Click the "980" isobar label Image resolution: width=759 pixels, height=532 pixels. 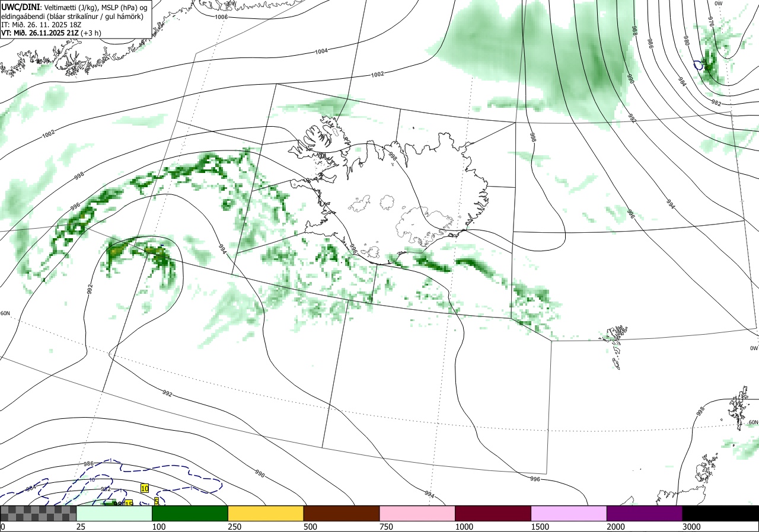point(687,42)
